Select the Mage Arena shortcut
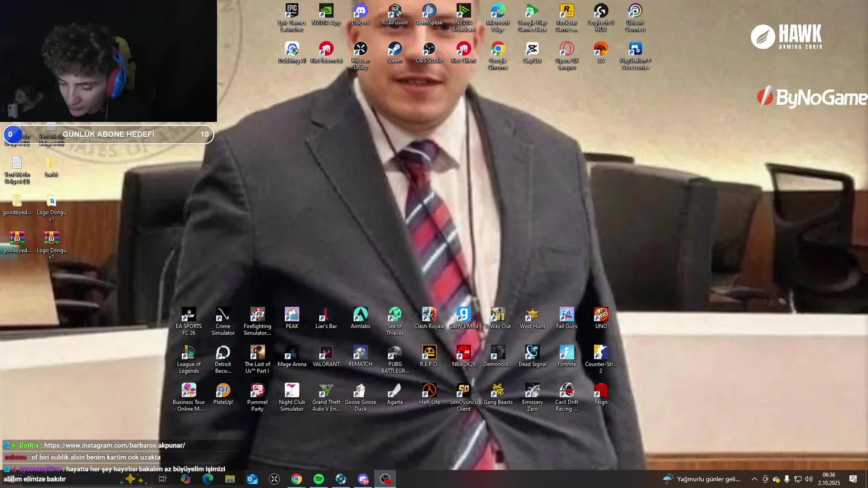 point(292,357)
